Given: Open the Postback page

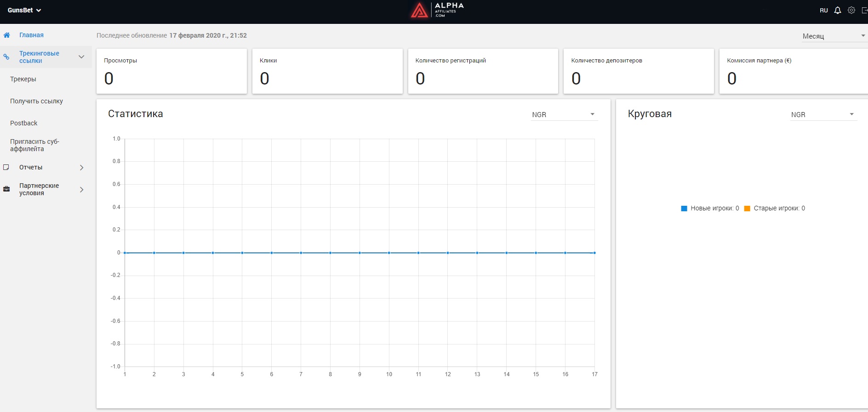Looking at the screenshot, I should (24, 123).
